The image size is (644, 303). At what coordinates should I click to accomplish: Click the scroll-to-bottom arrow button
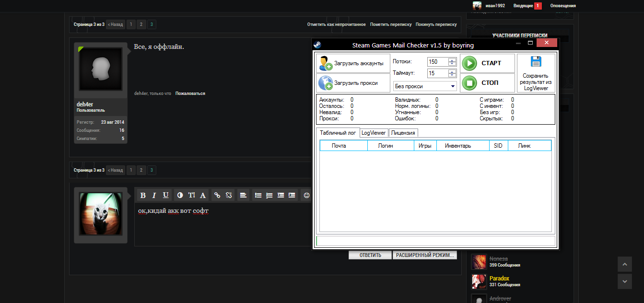pos(624,281)
